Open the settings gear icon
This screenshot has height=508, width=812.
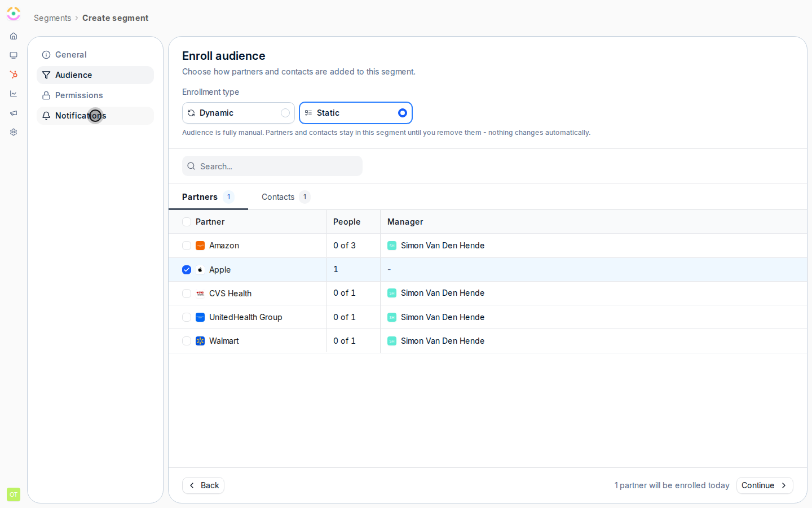tap(14, 132)
